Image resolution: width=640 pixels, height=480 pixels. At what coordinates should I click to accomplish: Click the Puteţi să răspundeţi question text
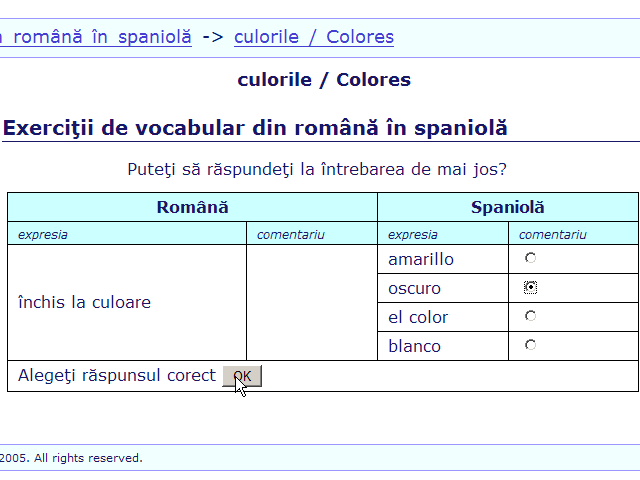[317, 169]
